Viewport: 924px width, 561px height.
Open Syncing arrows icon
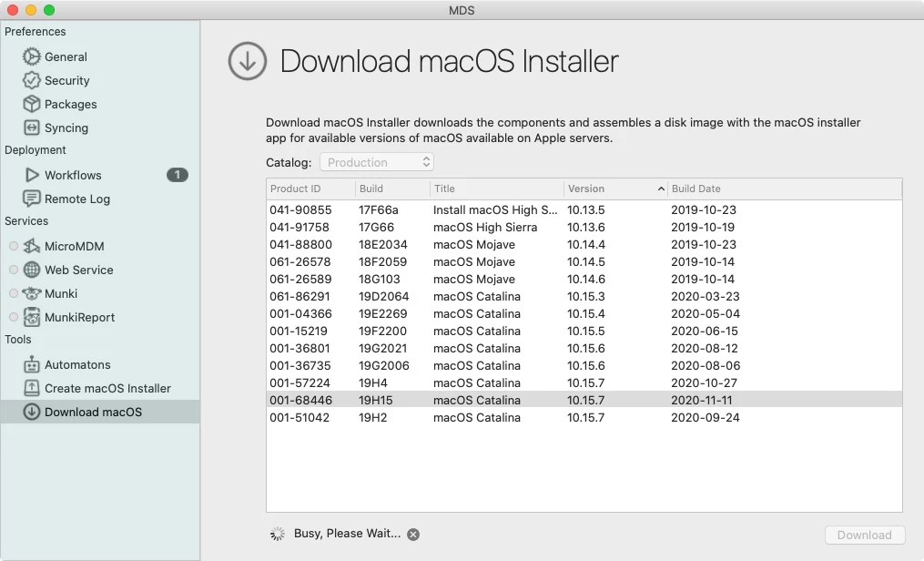pyautogui.click(x=31, y=127)
